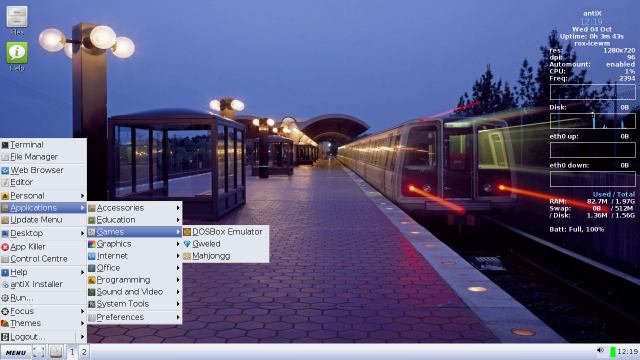Open Themes menu entry
Screen dimensions: 640x360
(x=43, y=323)
